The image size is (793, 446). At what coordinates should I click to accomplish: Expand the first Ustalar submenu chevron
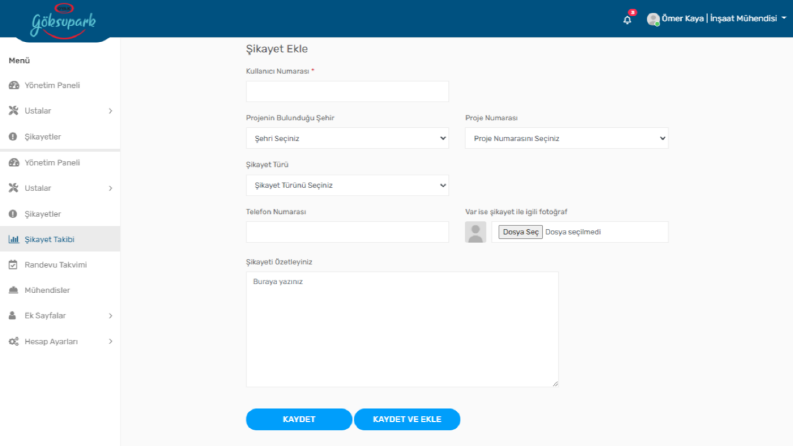pyautogui.click(x=110, y=111)
